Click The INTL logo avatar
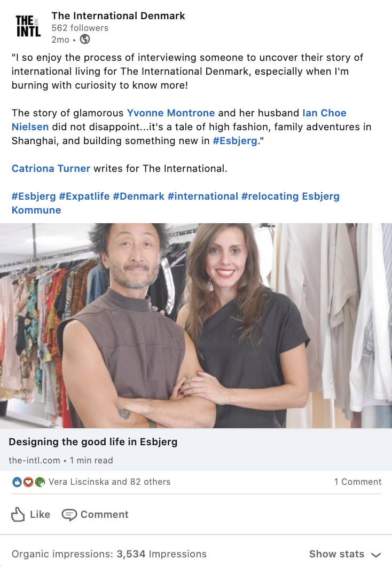The height and width of the screenshot is (567, 392). 28,26
